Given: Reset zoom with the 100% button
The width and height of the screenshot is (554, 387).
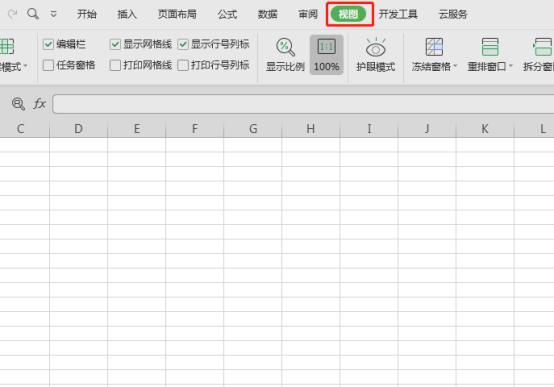Looking at the screenshot, I should [x=326, y=55].
